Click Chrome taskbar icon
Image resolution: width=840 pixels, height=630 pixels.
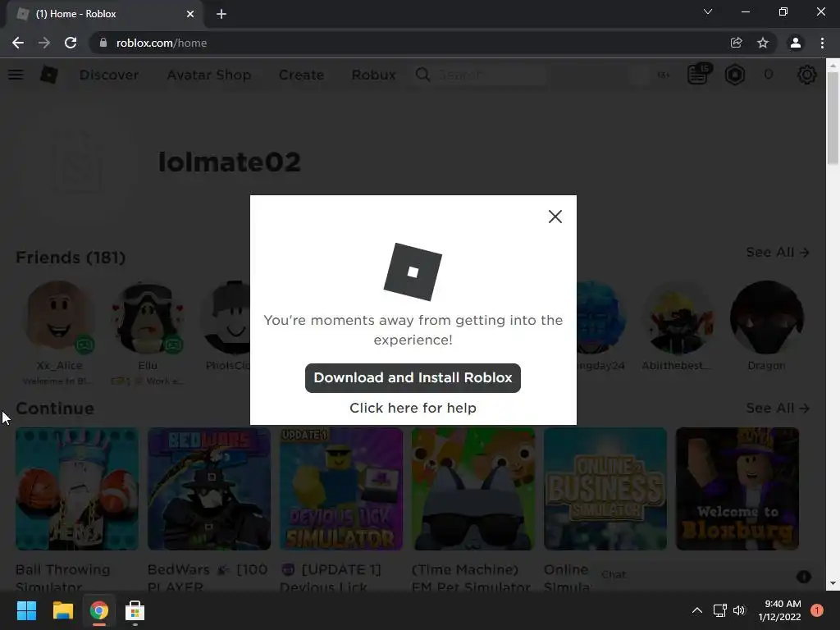[x=99, y=610]
